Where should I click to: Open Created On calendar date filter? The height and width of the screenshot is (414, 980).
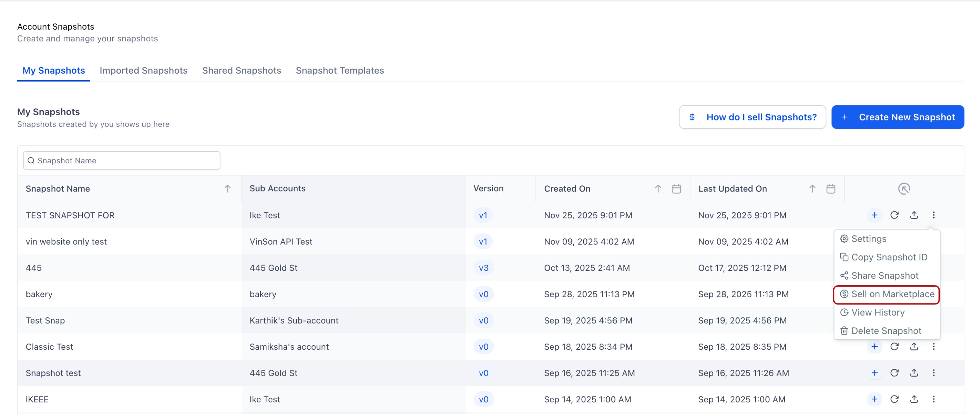click(676, 189)
